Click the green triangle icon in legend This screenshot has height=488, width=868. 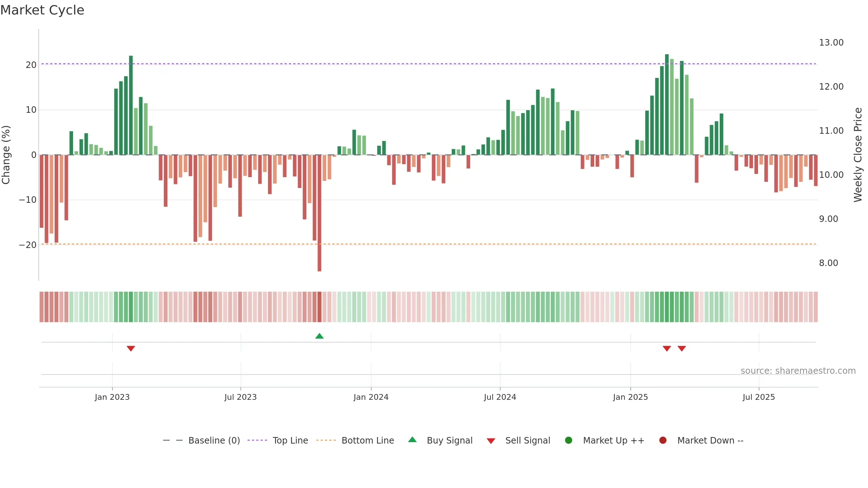(x=412, y=440)
